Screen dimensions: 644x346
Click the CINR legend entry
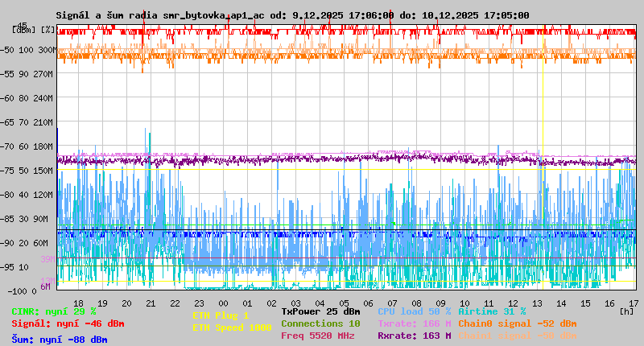[54, 311]
